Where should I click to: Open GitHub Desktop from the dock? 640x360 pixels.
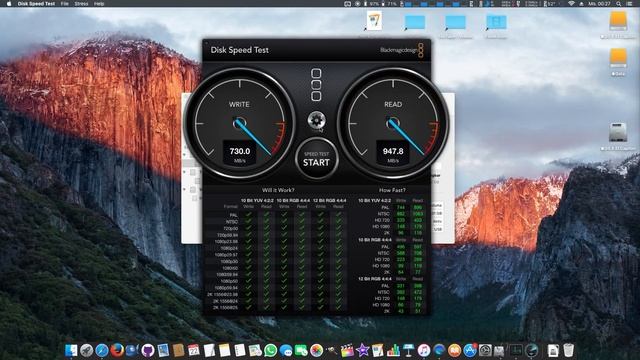(x=148, y=350)
